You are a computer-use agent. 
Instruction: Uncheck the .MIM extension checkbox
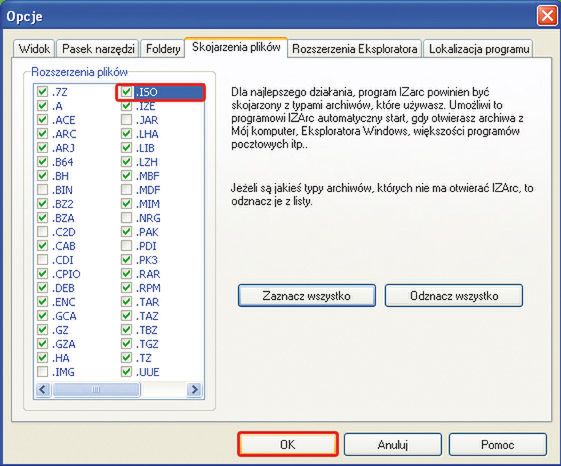126,203
